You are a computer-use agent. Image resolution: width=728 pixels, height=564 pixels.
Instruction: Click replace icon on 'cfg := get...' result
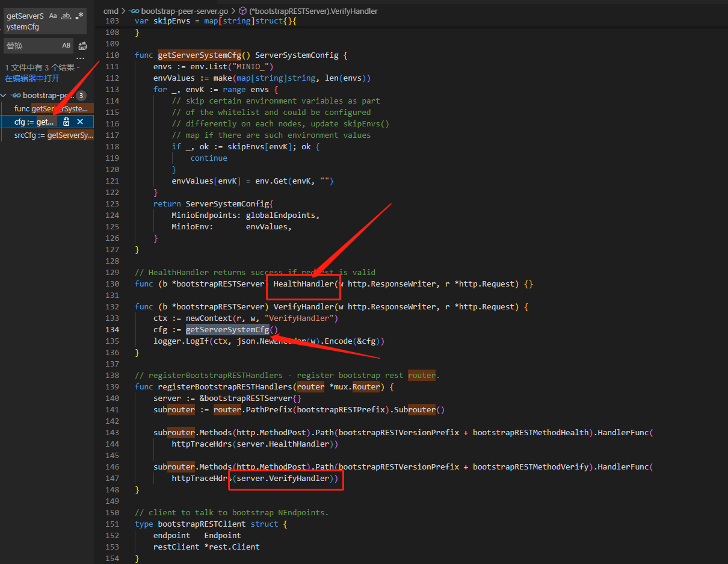point(67,122)
